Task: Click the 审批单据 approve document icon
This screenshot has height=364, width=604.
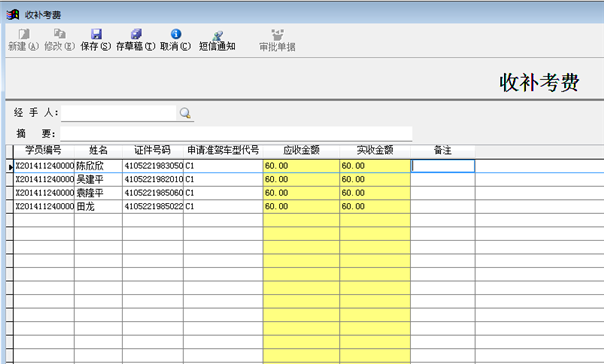Action: click(x=277, y=35)
